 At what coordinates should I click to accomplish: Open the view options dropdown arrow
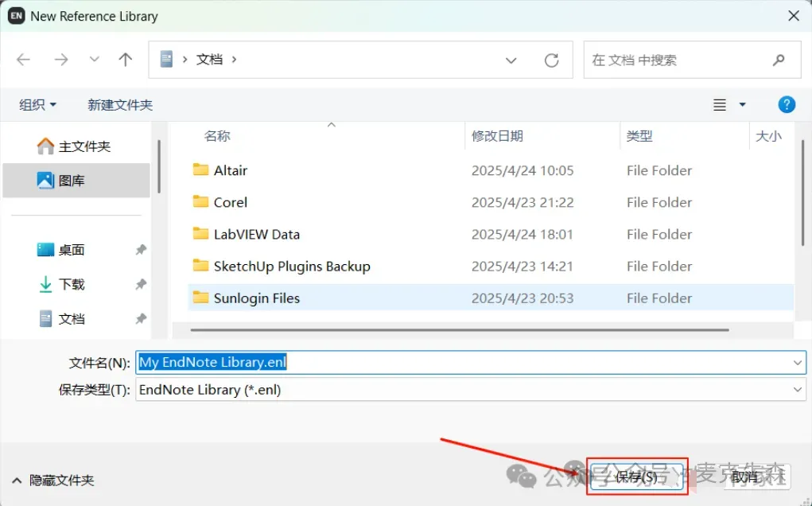point(742,104)
